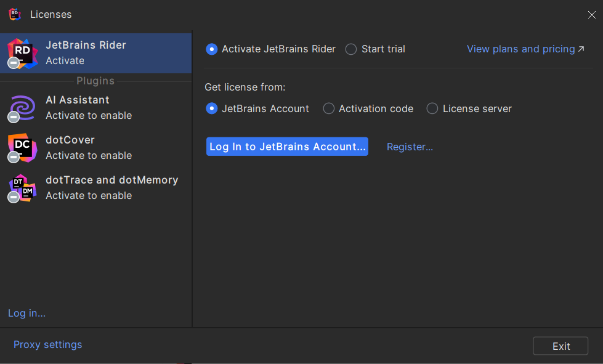
Task: Click the dotTrace and dotMemory icon
Action: click(x=22, y=187)
